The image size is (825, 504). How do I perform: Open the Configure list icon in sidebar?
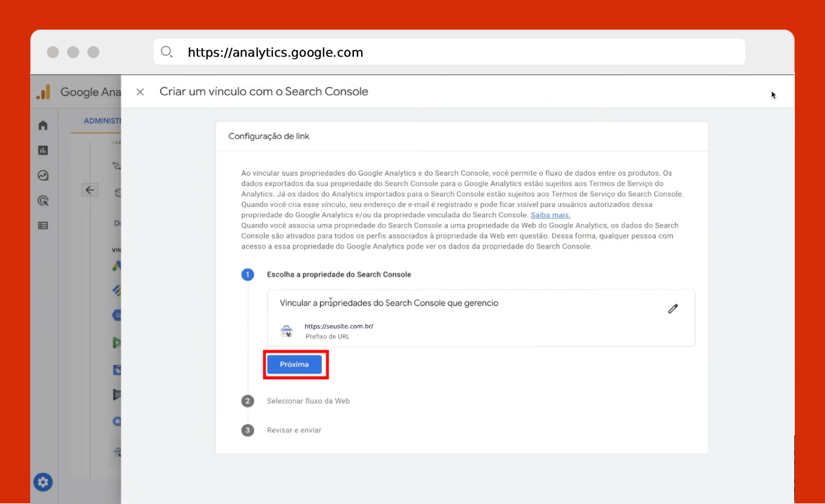(x=43, y=226)
